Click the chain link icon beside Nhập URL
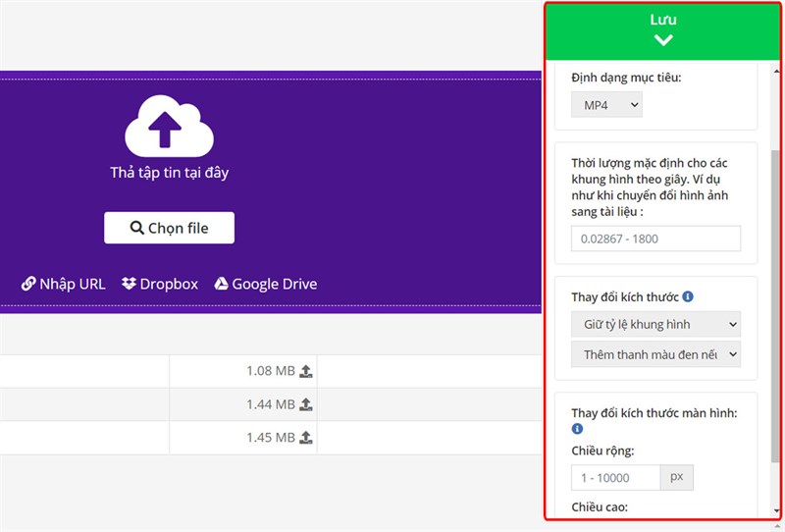 tap(28, 284)
